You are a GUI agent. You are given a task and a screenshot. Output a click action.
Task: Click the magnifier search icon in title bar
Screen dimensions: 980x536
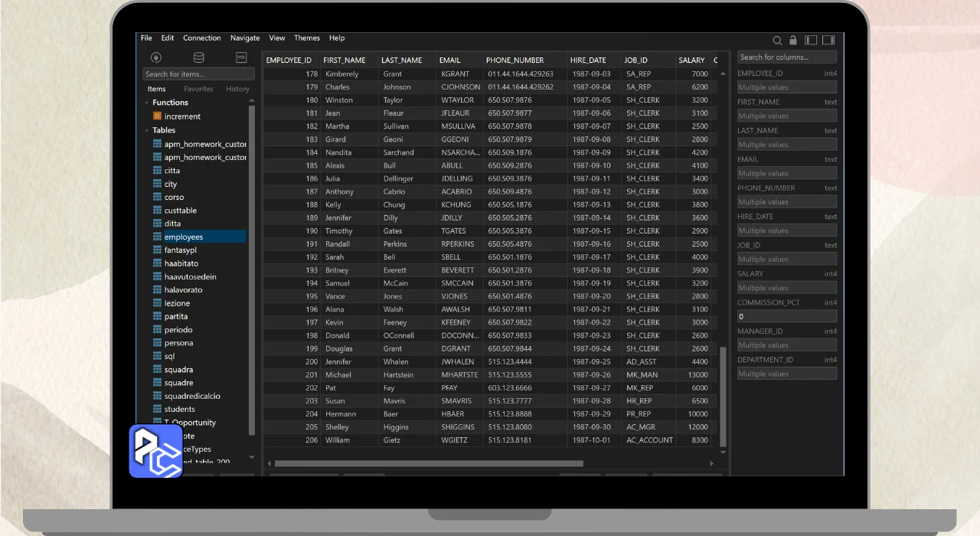click(777, 40)
